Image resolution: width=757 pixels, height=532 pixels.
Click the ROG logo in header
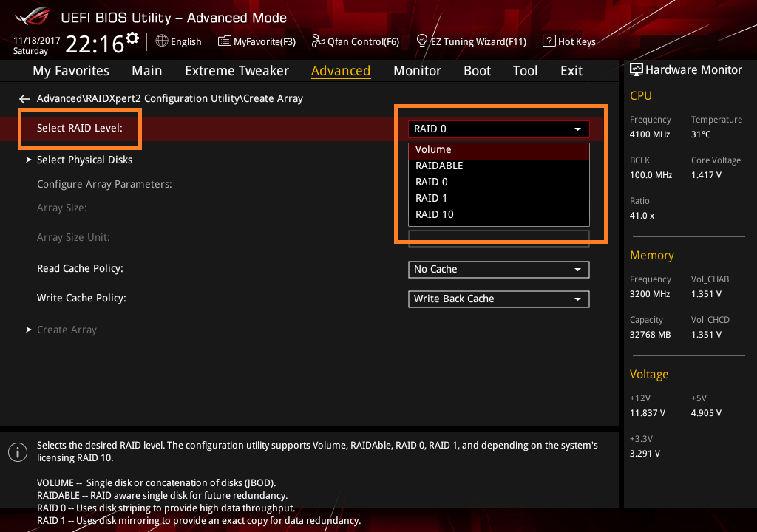[x=32, y=16]
